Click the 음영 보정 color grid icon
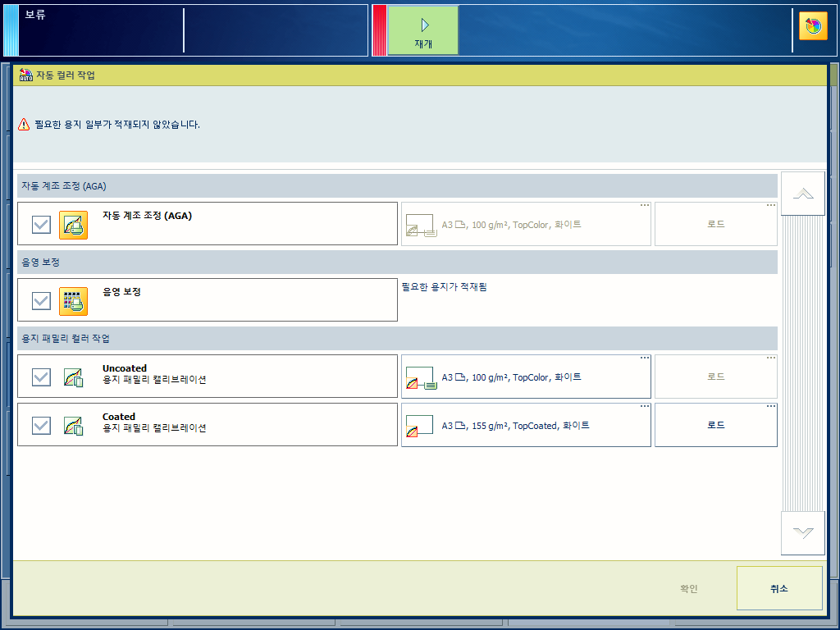The height and width of the screenshot is (630, 840). tap(73, 301)
